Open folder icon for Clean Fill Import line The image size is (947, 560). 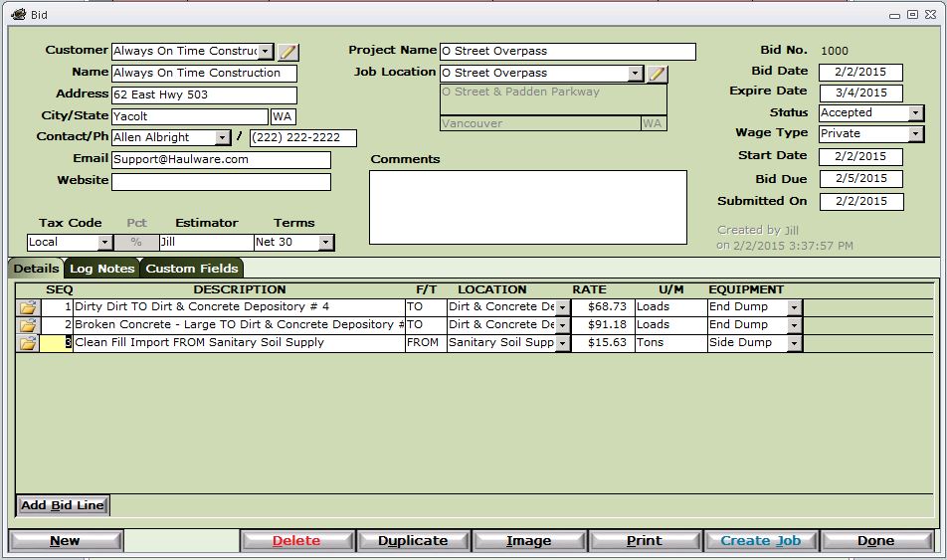pyautogui.click(x=28, y=343)
